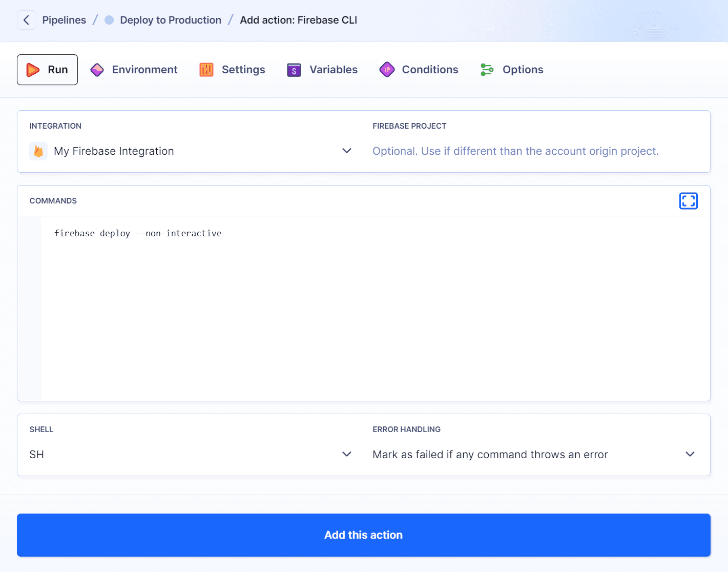Click the back chevron arrow icon

(x=26, y=20)
